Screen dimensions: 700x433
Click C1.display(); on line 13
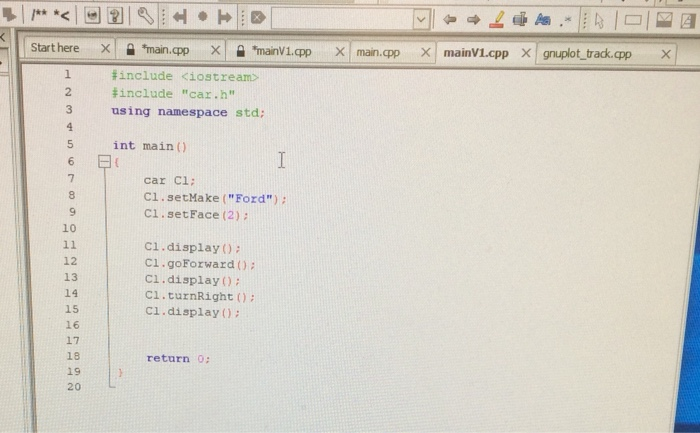(x=192, y=280)
